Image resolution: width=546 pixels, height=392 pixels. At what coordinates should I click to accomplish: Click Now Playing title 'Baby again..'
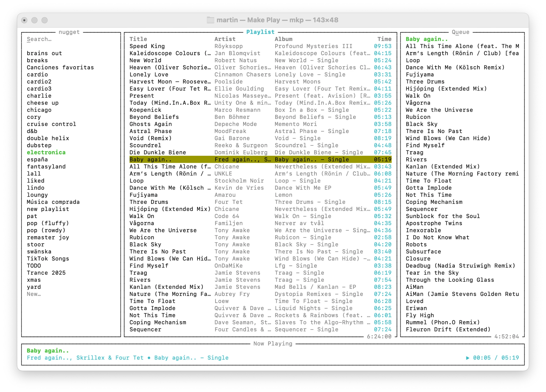48,351
